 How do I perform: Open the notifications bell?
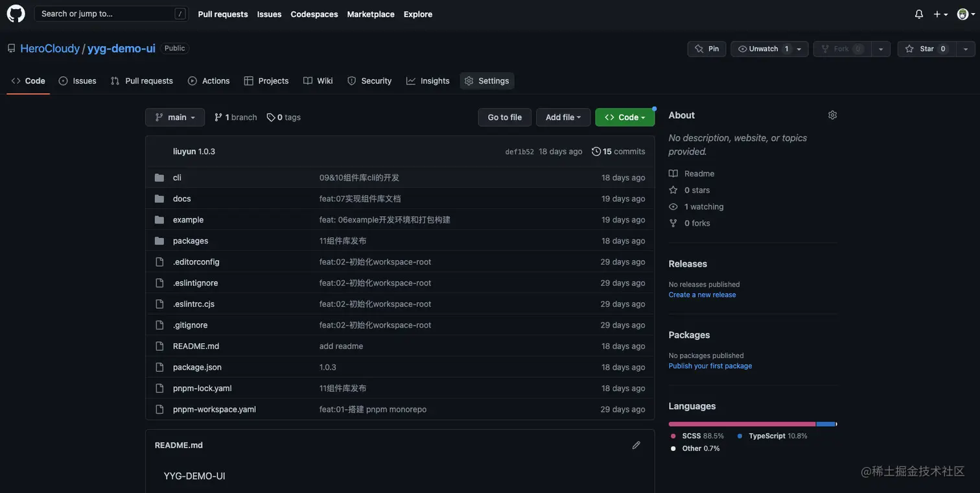click(x=918, y=14)
